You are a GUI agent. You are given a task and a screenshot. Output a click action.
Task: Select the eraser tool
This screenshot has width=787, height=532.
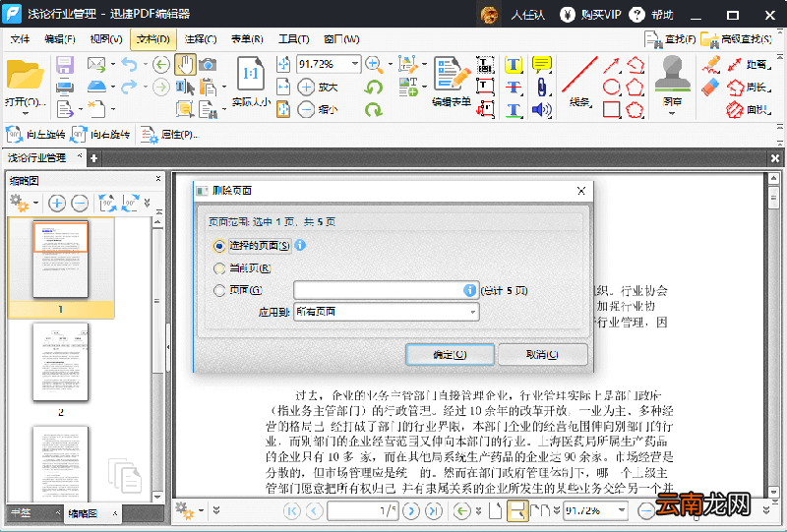coord(710,87)
